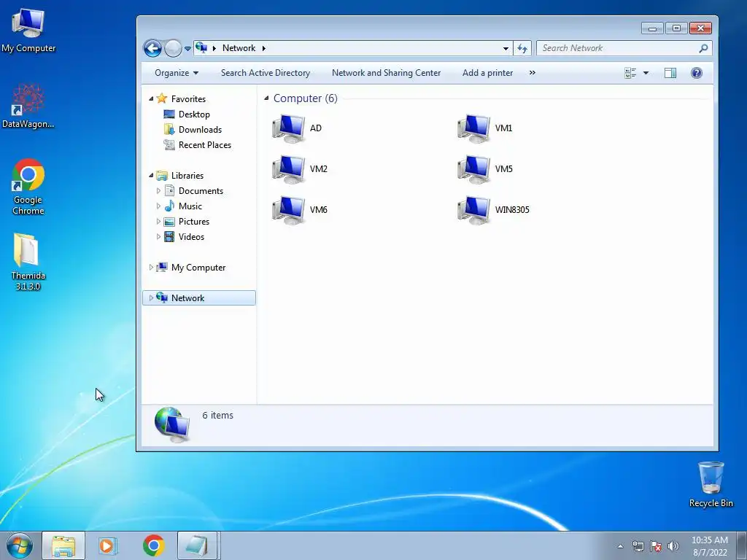Expand the Network tree node
This screenshot has width=747, height=560.
click(x=151, y=298)
